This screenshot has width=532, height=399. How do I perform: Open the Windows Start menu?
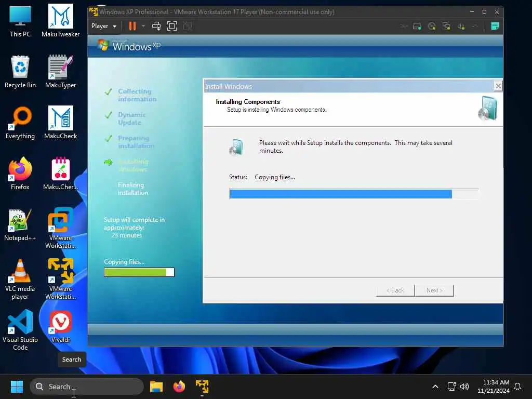click(x=17, y=387)
